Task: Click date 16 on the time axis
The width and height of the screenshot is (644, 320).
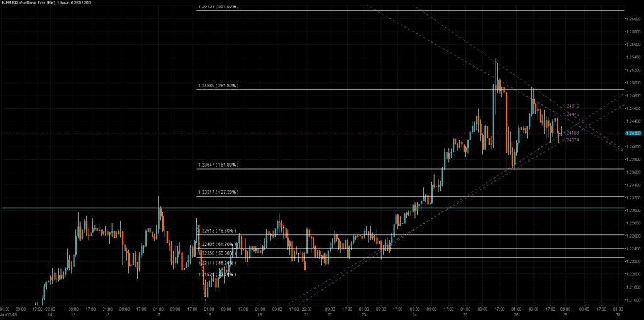Action: (x=107, y=315)
